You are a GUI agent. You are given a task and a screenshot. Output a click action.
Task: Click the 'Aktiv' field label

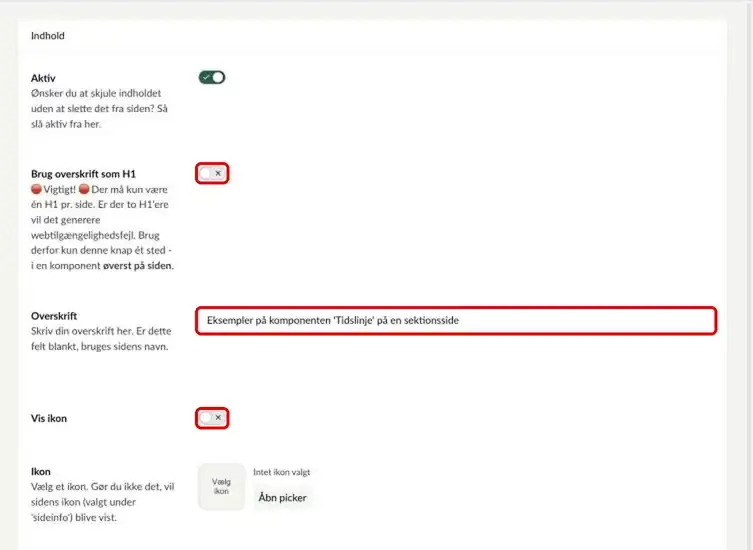43,78
